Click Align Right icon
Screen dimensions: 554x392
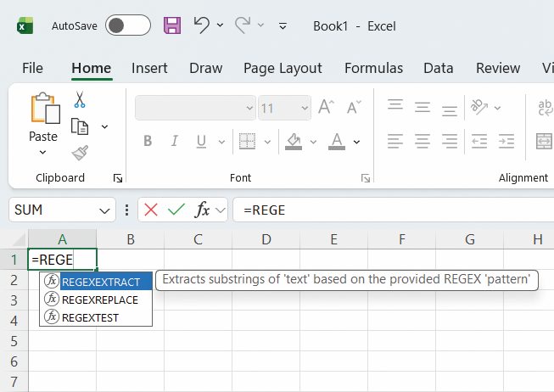click(450, 141)
